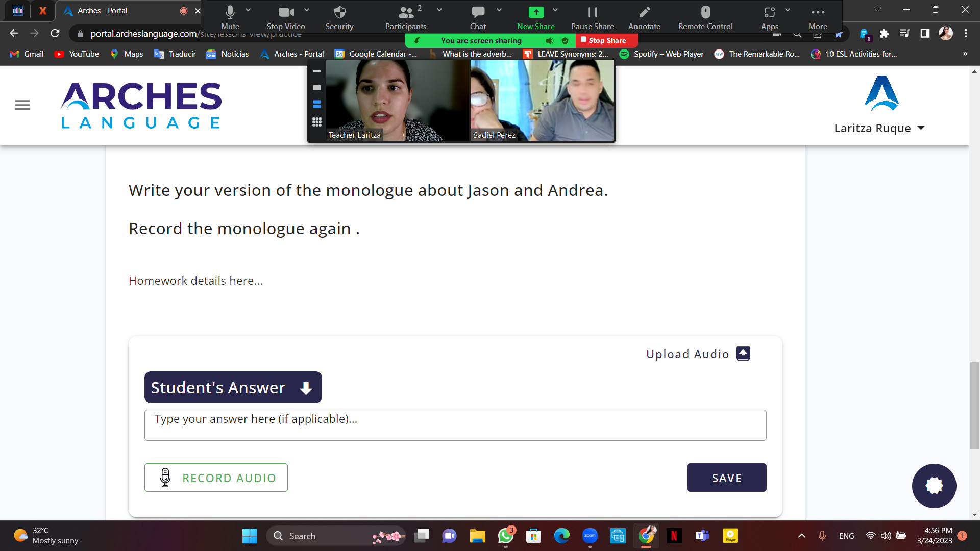Open Chrome menu three dots
This screenshot has height=551, width=980.
click(966, 34)
